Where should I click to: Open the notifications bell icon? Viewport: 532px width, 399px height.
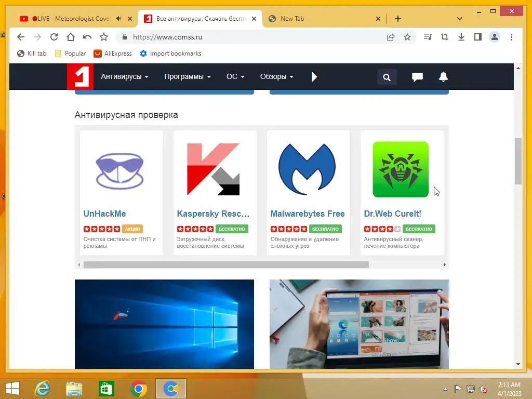(444, 77)
